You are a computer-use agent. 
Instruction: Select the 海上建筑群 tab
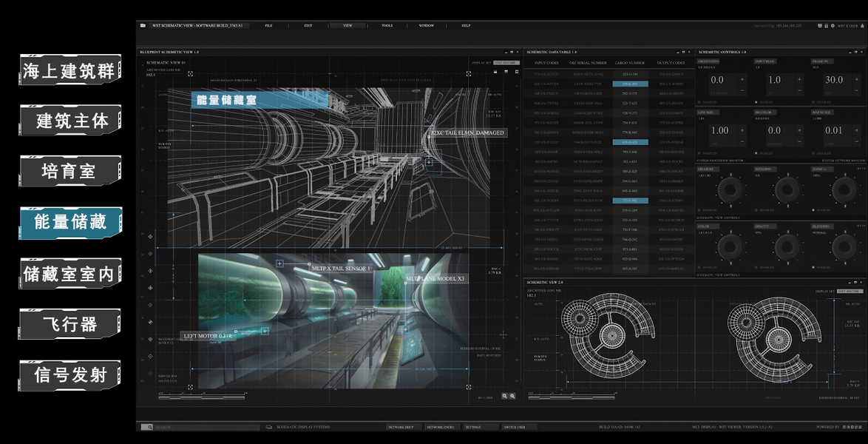[x=70, y=70]
